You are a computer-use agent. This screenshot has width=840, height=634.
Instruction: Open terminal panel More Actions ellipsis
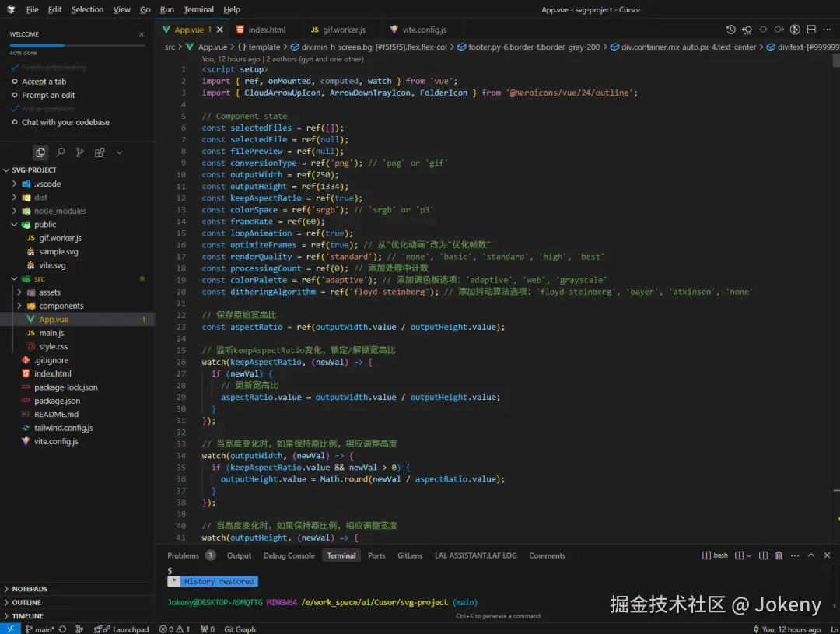click(795, 555)
